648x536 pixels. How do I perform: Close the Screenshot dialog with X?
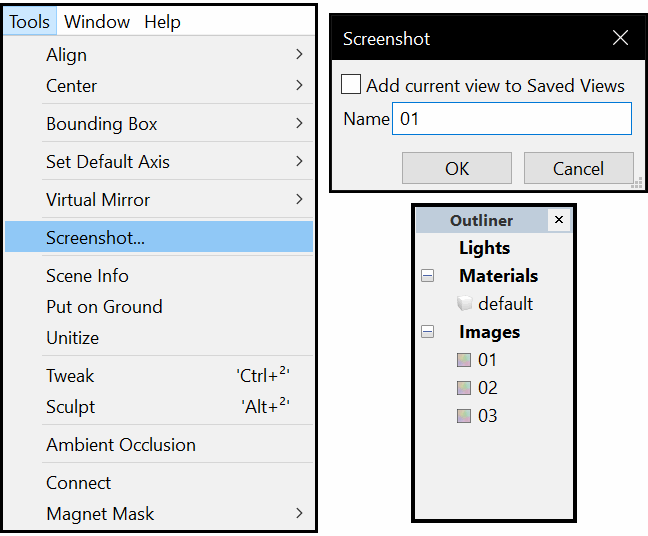coord(620,39)
